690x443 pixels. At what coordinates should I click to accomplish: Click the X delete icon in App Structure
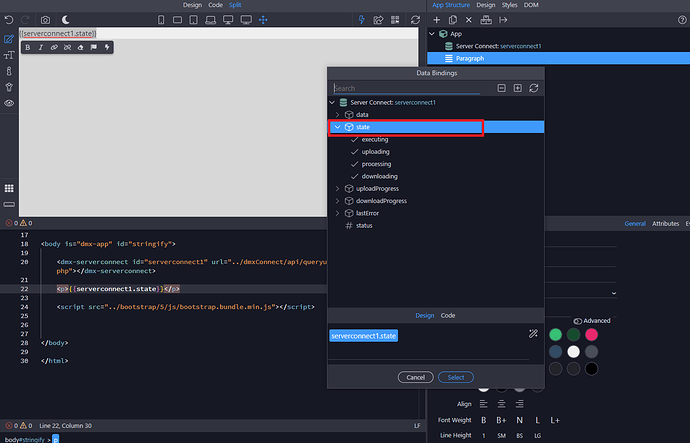pos(469,20)
